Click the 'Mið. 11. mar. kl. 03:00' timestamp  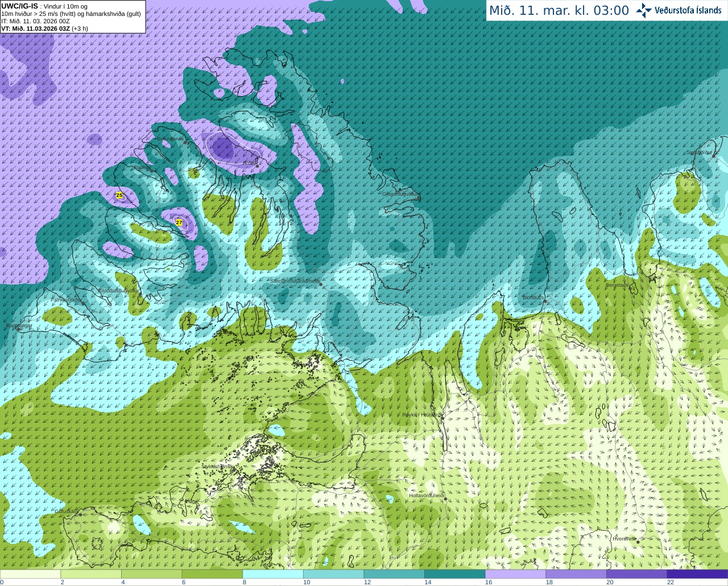[559, 10]
